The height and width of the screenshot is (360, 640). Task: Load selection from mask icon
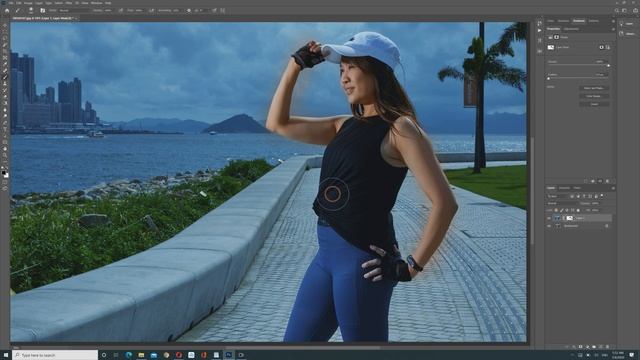pos(586,181)
